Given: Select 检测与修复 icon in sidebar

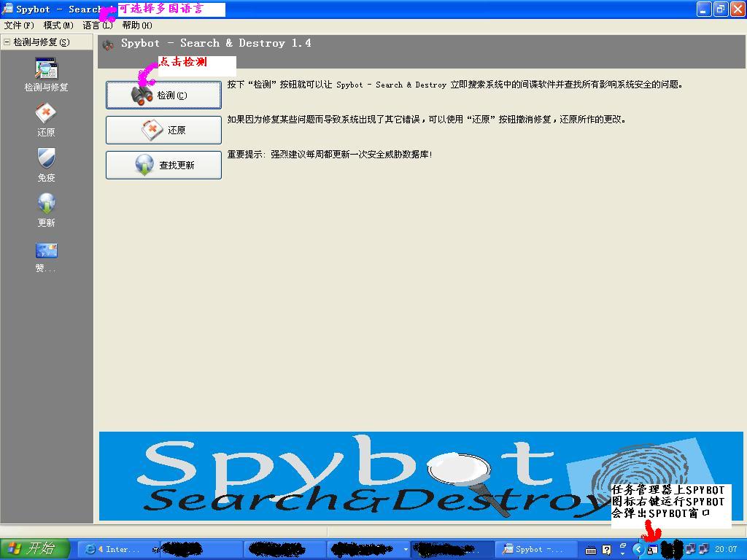Looking at the screenshot, I should (46, 74).
